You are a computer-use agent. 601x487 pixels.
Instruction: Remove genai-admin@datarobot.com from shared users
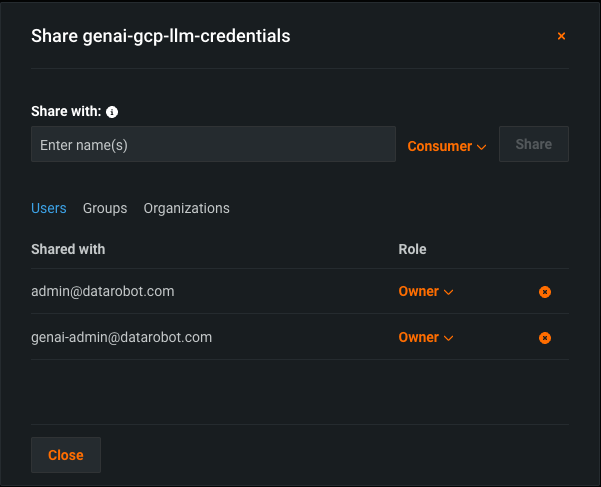coord(545,338)
